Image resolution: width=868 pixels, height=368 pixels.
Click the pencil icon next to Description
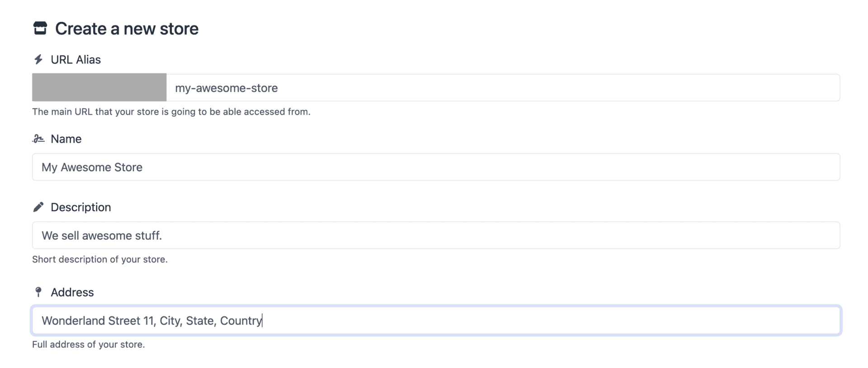click(x=38, y=207)
